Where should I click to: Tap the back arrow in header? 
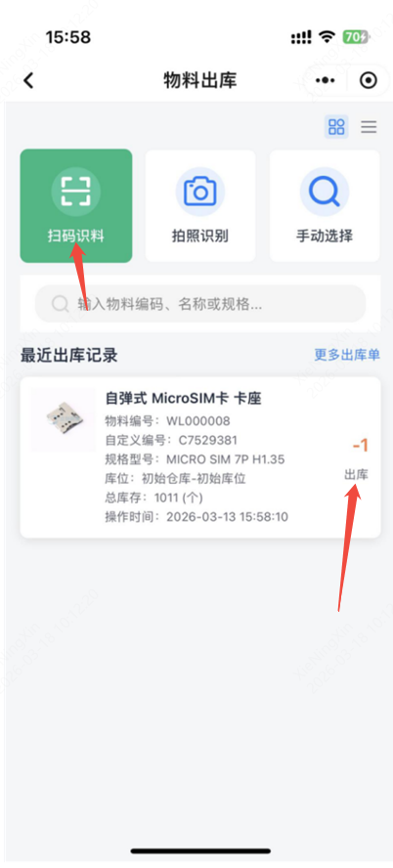[x=28, y=81]
